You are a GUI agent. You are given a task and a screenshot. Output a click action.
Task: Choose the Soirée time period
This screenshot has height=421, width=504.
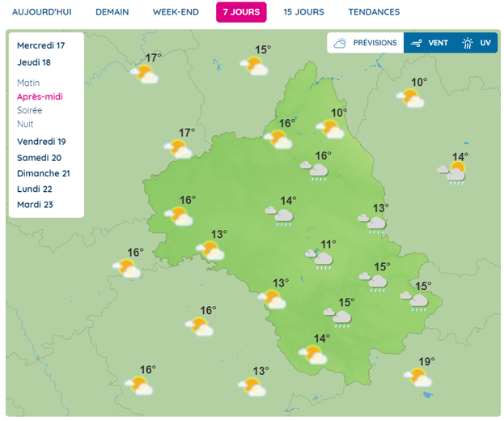(x=30, y=110)
